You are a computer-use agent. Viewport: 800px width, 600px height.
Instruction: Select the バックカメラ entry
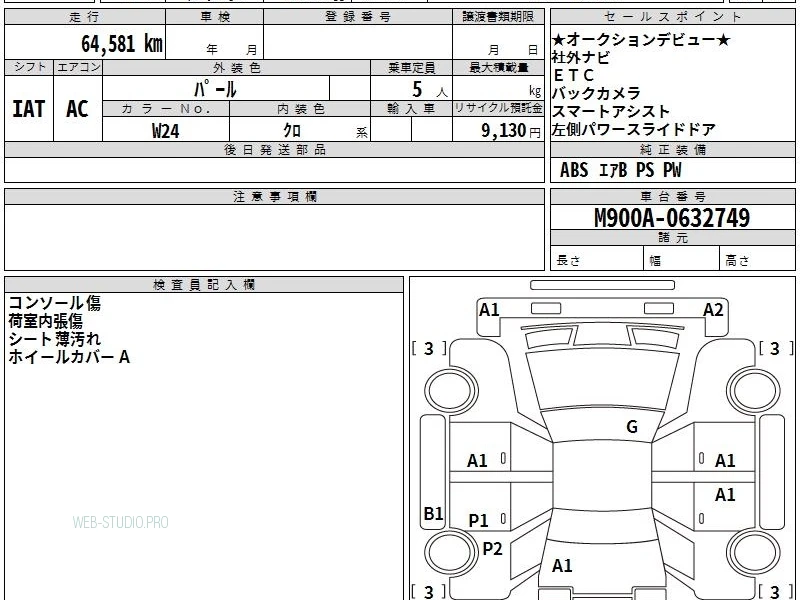(x=596, y=93)
